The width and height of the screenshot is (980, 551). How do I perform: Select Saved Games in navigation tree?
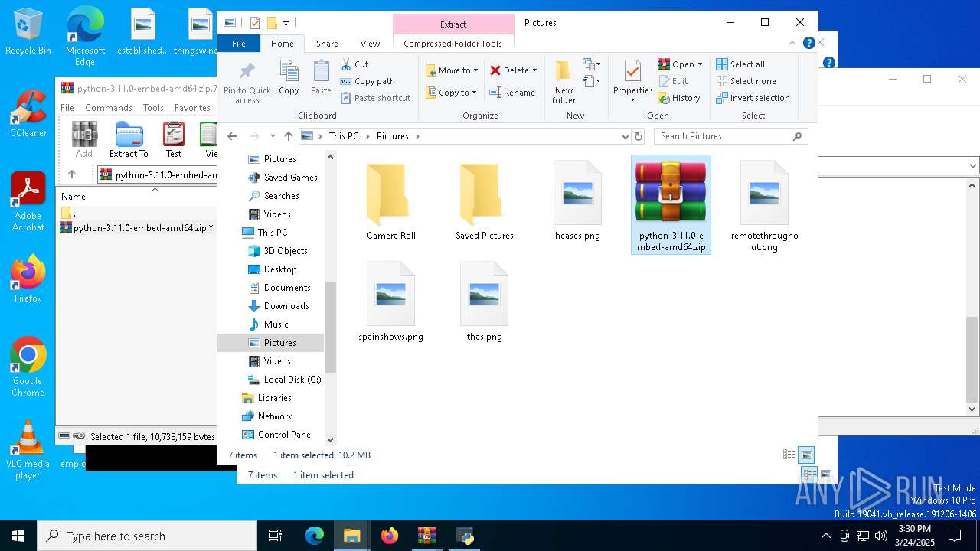(283, 178)
